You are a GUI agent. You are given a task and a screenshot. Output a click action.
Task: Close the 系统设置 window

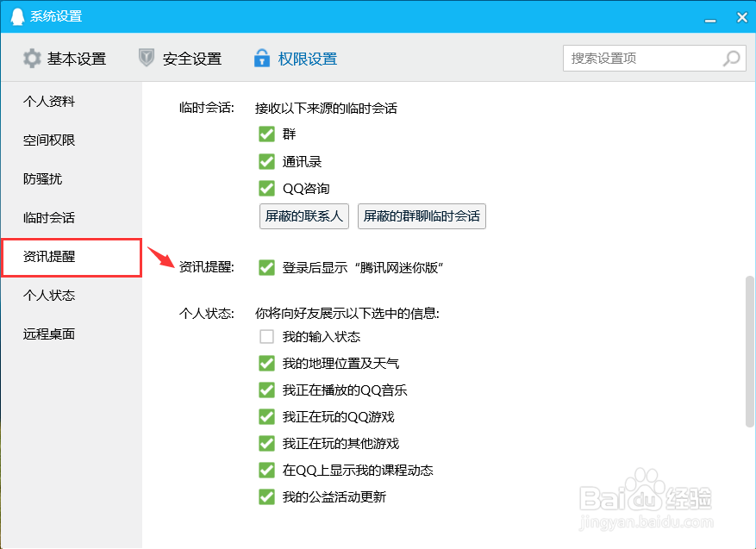coord(742,17)
